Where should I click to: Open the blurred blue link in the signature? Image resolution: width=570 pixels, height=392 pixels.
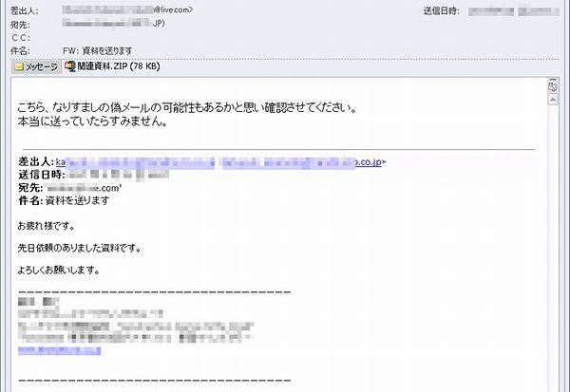[59, 350]
